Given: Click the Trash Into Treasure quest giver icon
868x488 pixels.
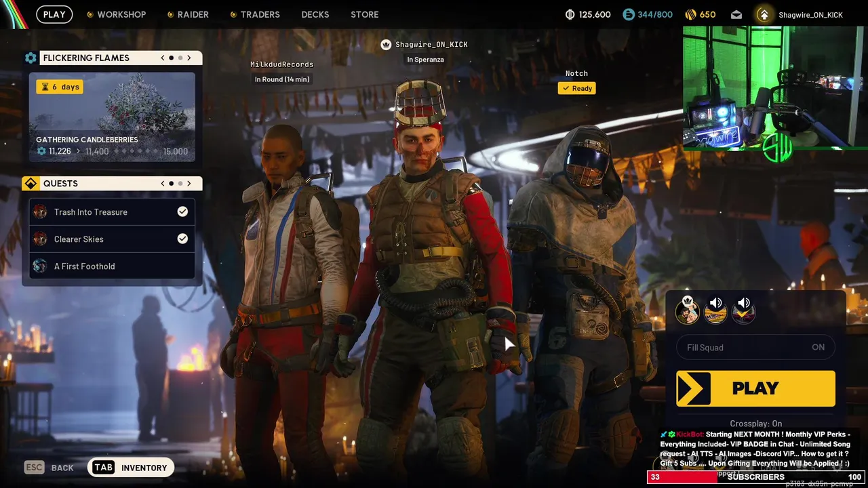Looking at the screenshot, I should pyautogui.click(x=41, y=212).
